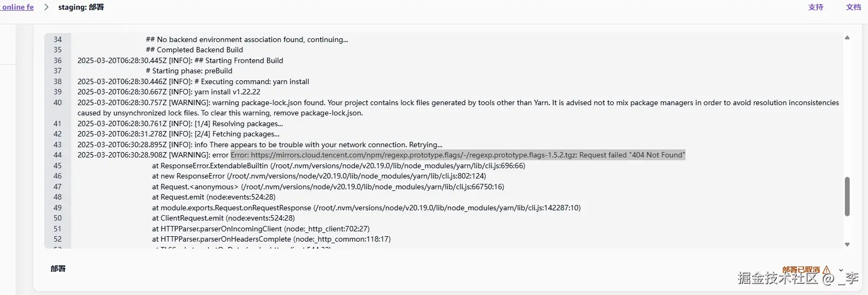Click the breadcrumb chevron separator arrow
Image resolution: width=868 pixels, height=295 pixels.
click(x=46, y=7)
